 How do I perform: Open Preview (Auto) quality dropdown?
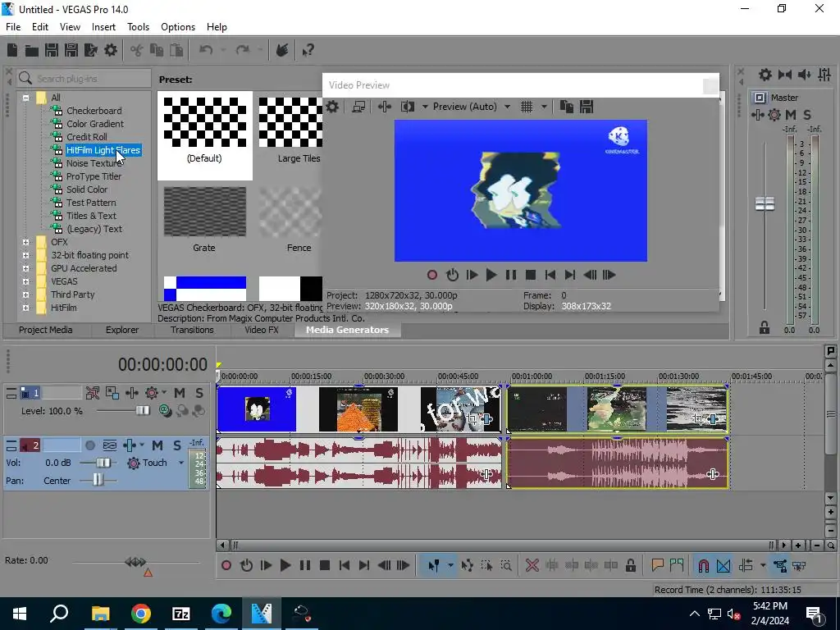507,107
